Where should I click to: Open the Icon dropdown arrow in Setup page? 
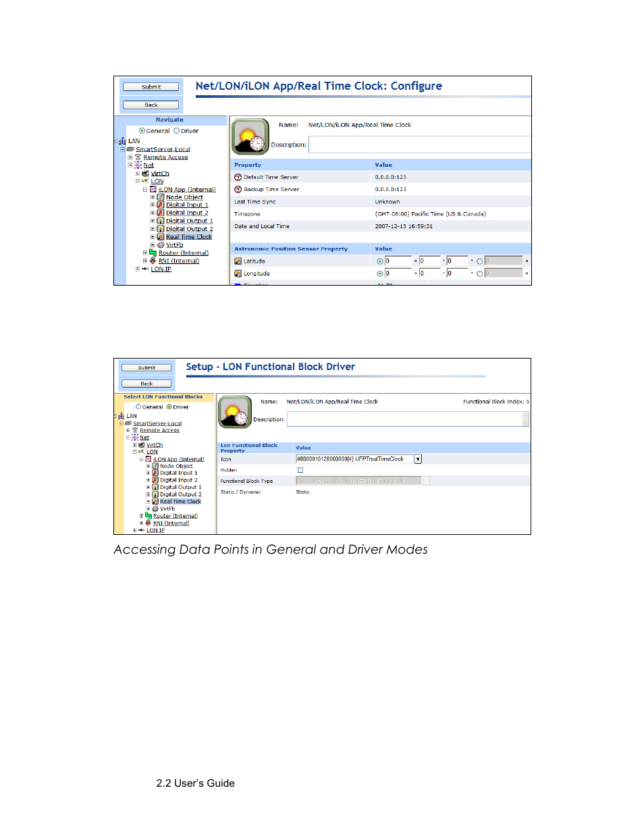tap(418, 459)
